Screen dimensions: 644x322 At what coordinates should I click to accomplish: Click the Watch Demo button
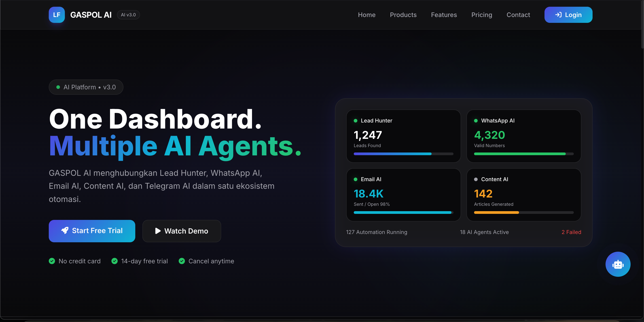182,231
